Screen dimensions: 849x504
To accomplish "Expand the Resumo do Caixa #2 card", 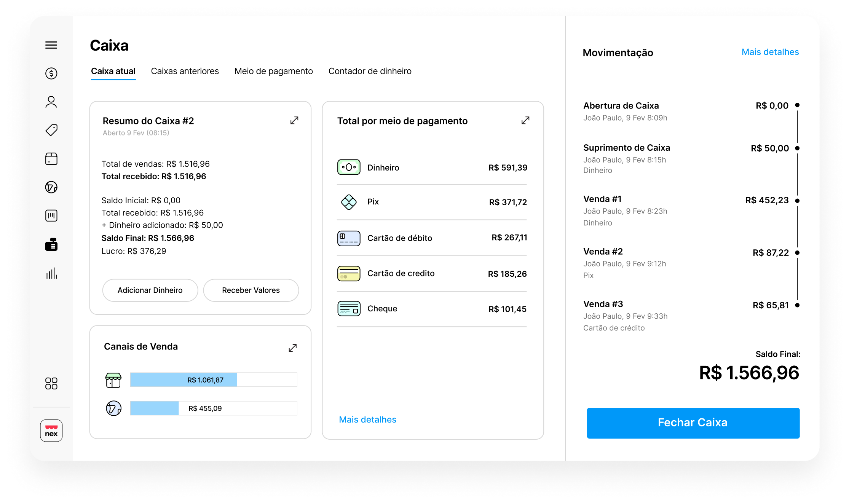I will coord(294,121).
